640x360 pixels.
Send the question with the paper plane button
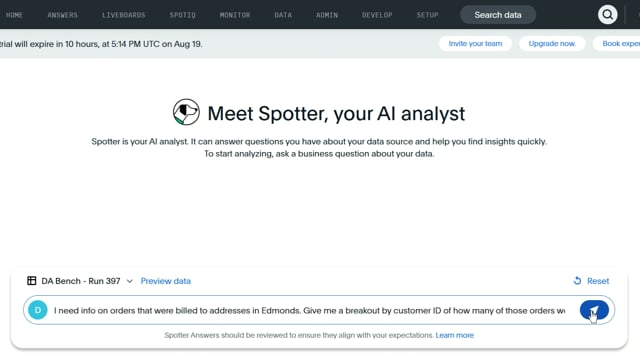coord(594,310)
